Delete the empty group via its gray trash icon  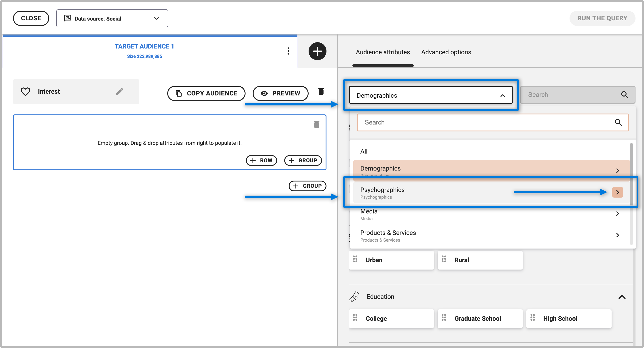pos(316,124)
